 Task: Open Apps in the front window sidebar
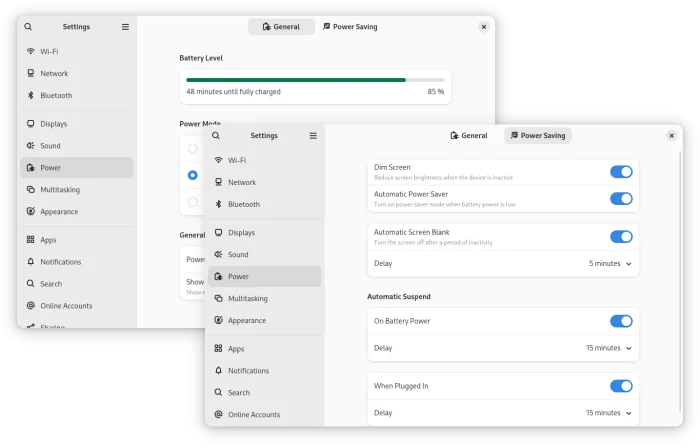(265, 348)
